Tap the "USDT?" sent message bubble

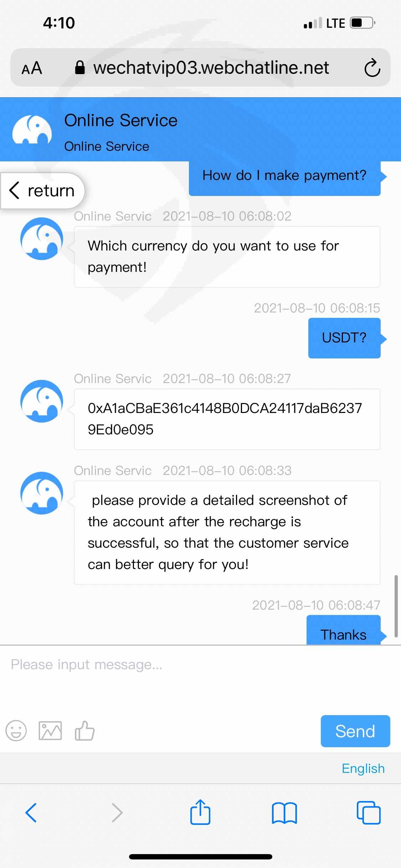[x=344, y=338]
